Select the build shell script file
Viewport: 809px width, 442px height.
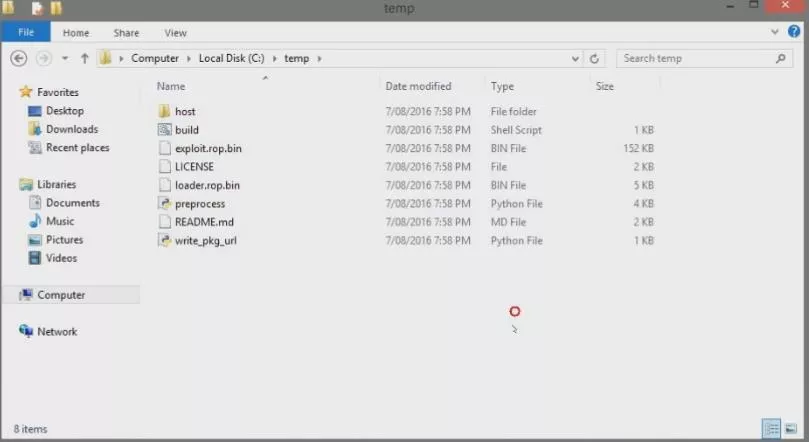point(186,130)
